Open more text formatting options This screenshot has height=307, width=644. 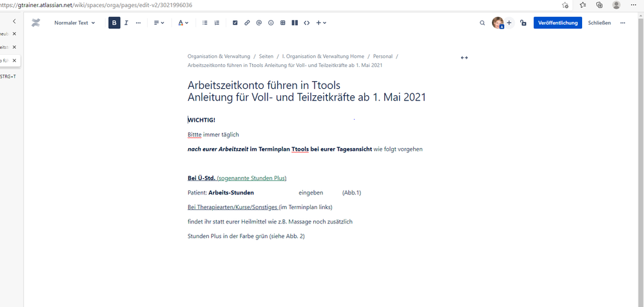tap(138, 23)
